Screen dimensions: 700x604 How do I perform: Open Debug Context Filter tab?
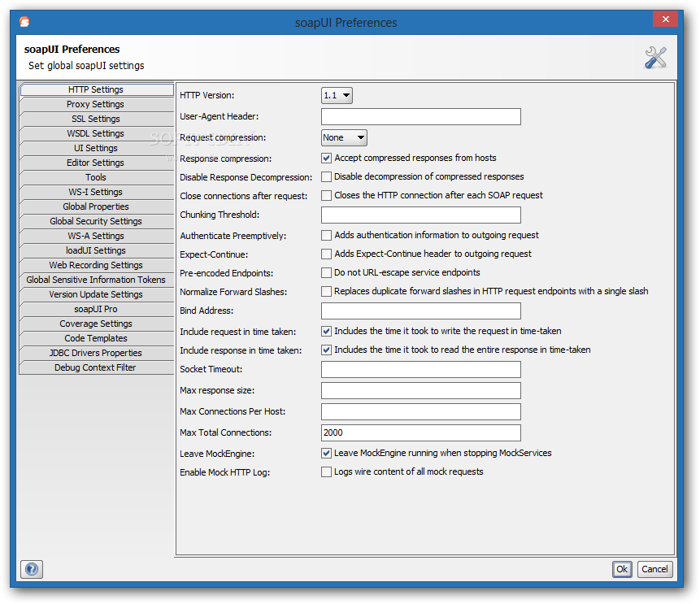pos(97,367)
